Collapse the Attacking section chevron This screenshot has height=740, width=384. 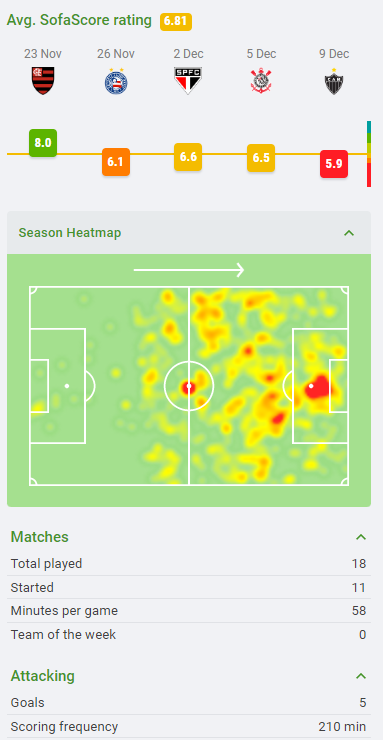361,676
